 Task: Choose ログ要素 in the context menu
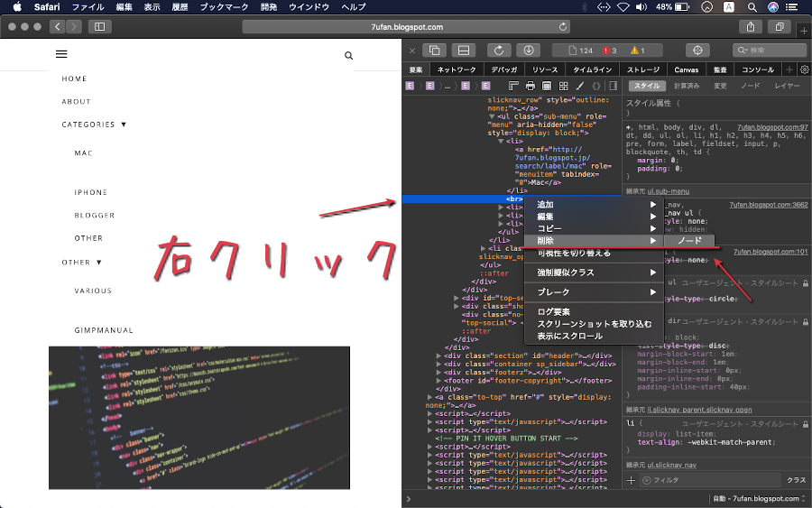click(595, 311)
